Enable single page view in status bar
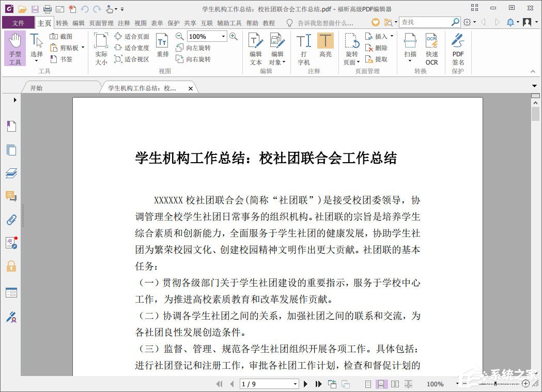The width and height of the screenshot is (542, 392). tap(368, 384)
